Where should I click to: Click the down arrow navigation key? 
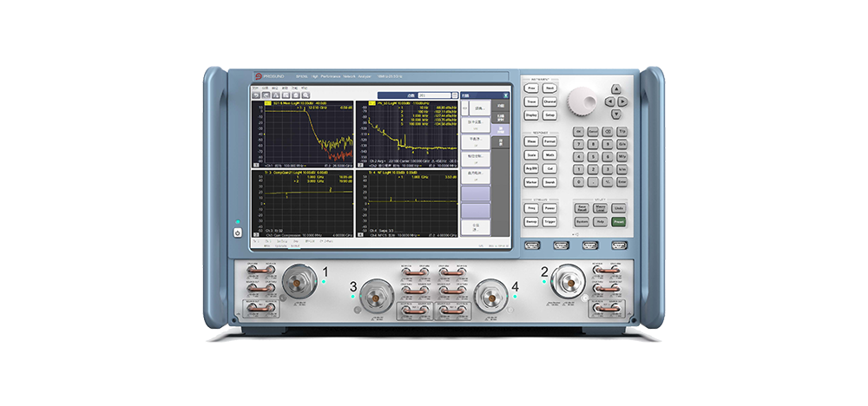(x=616, y=115)
